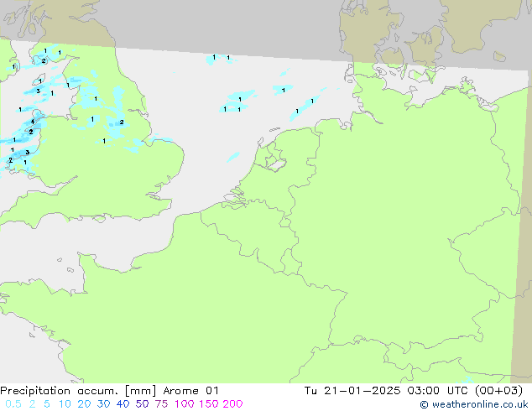Click the 10 mm legend value
Viewport: 532px width, 411px height.
click(x=65, y=404)
